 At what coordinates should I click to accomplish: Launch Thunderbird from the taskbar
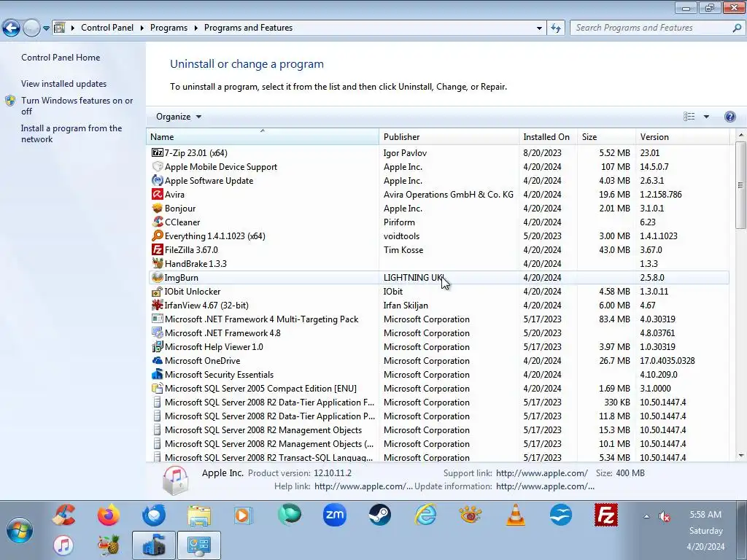[x=153, y=516]
